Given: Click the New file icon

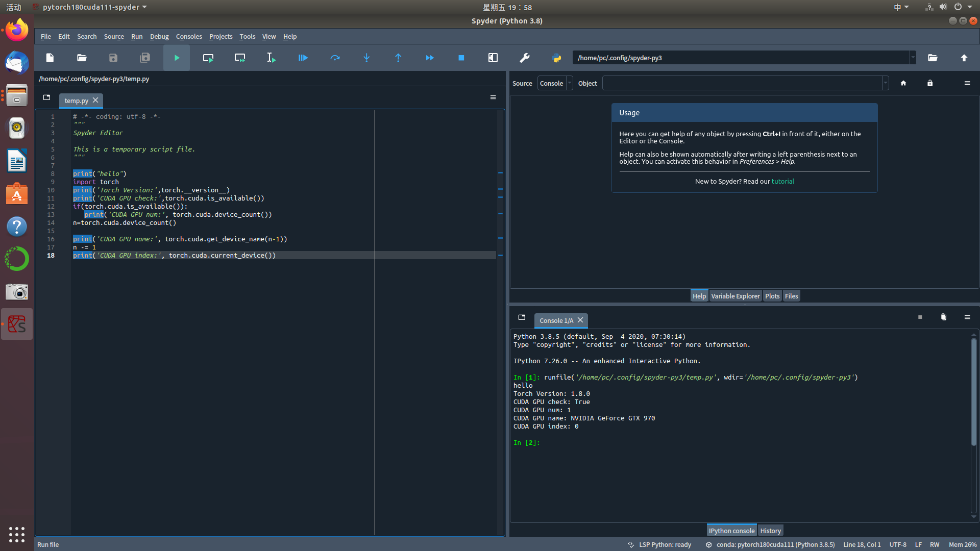Looking at the screenshot, I should 49,57.
